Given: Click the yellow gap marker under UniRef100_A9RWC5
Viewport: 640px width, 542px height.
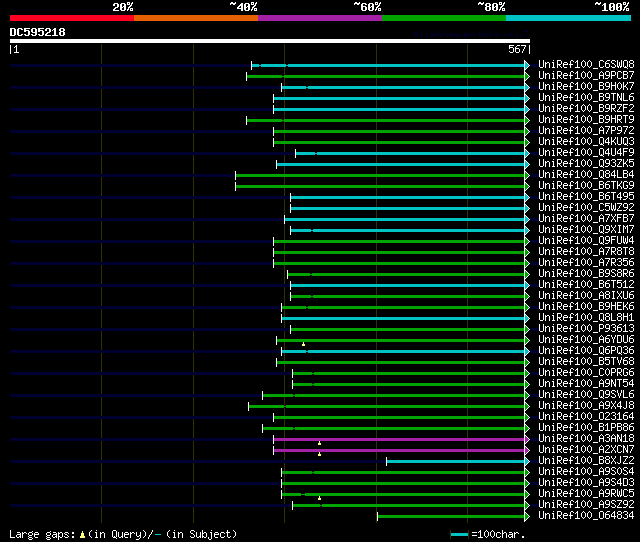Looking at the screenshot, I should tap(320, 498).
